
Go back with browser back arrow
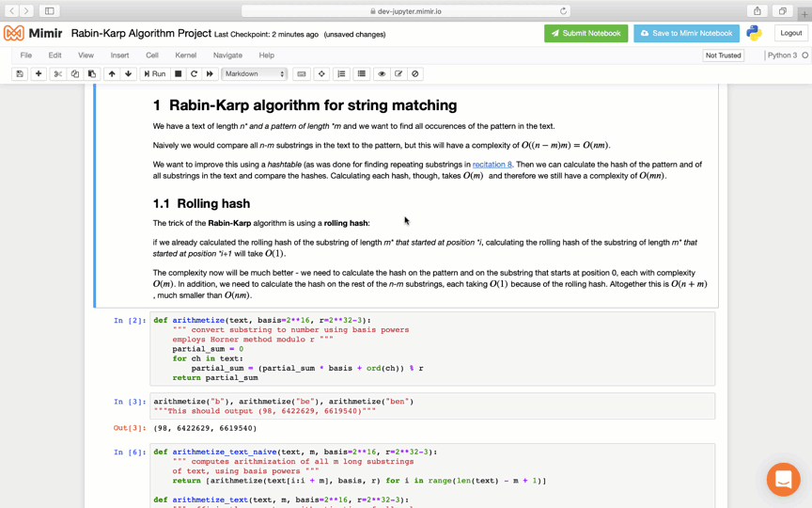click(x=11, y=10)
